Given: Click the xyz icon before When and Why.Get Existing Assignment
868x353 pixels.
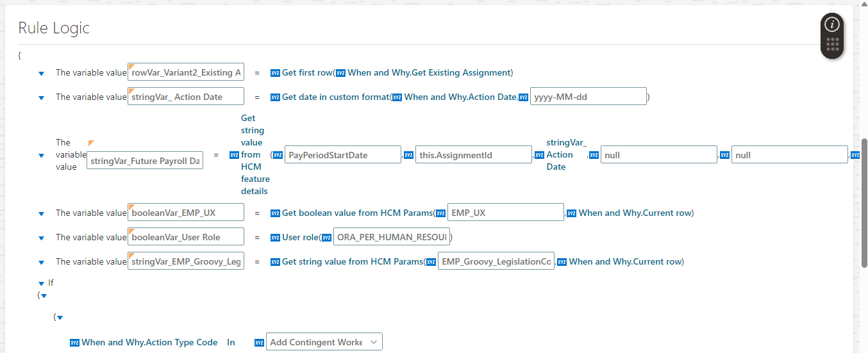Looking at the screenshot, I should 341,73.
